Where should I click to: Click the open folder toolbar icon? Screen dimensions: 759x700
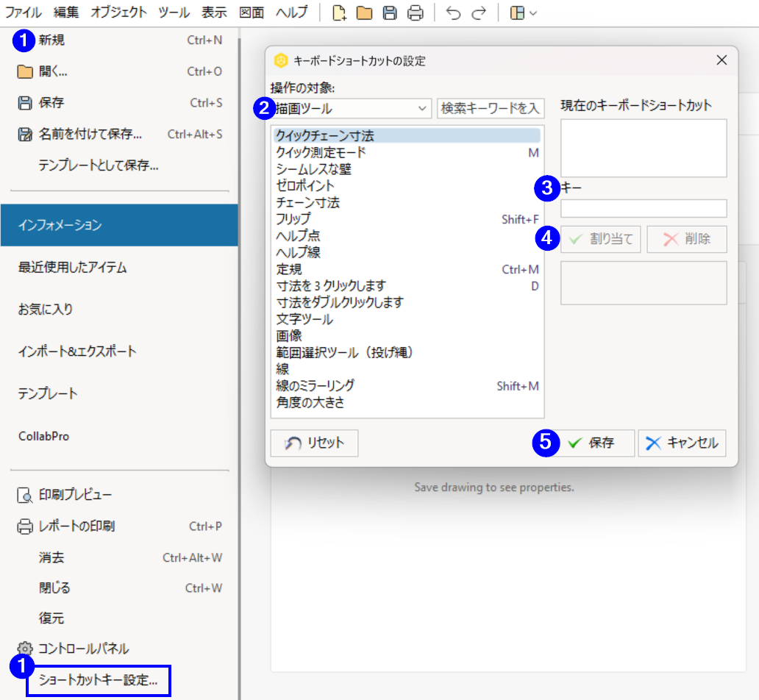(365, 13)
